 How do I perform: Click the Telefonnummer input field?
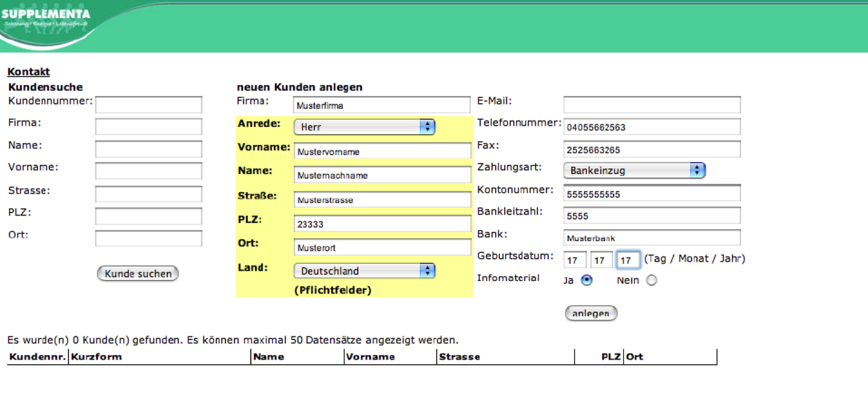pos(652,127)
